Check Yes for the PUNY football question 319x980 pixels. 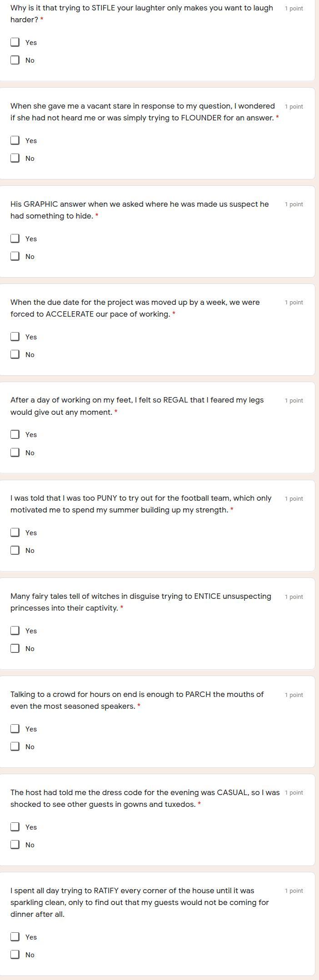coord(15,532)
